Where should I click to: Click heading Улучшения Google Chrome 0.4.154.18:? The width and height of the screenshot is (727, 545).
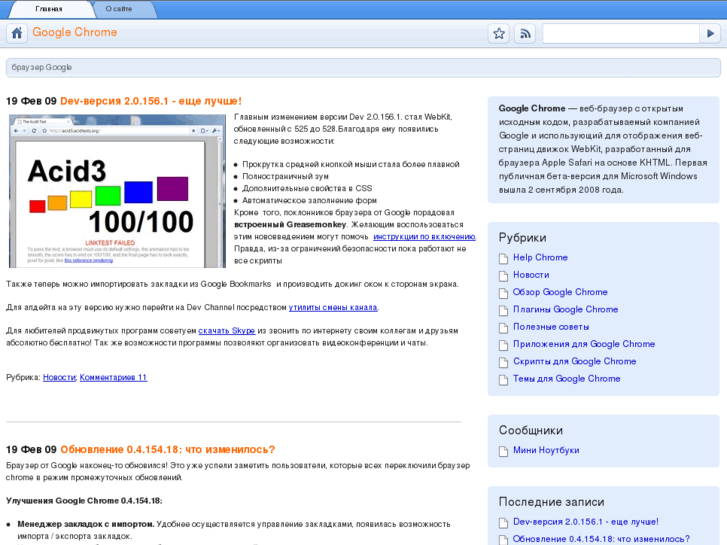(84, 501)
